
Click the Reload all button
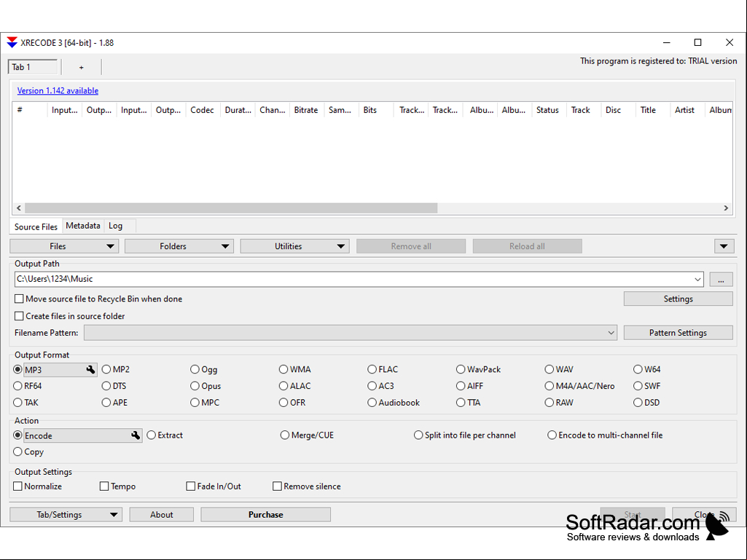527,246
